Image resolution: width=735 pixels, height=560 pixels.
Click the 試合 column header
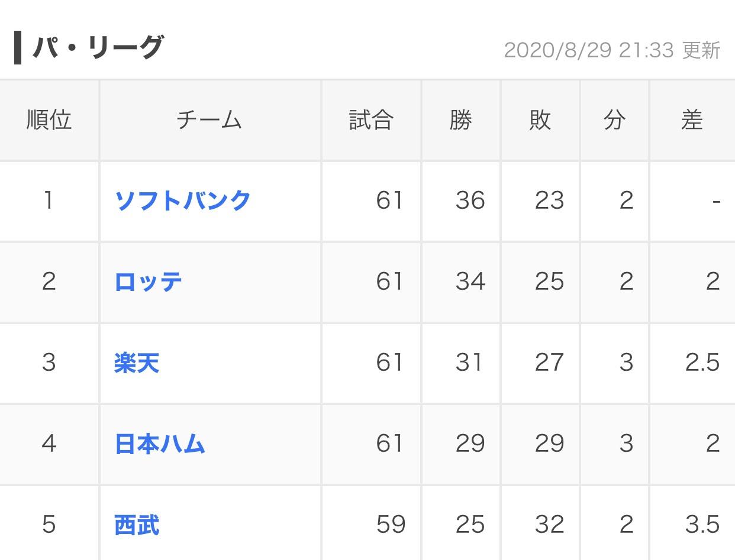coord(371,120)
